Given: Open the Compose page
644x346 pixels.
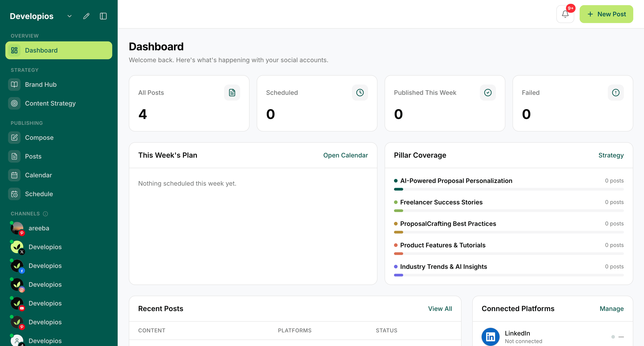Looking at the screenshot, I should 59,138.
